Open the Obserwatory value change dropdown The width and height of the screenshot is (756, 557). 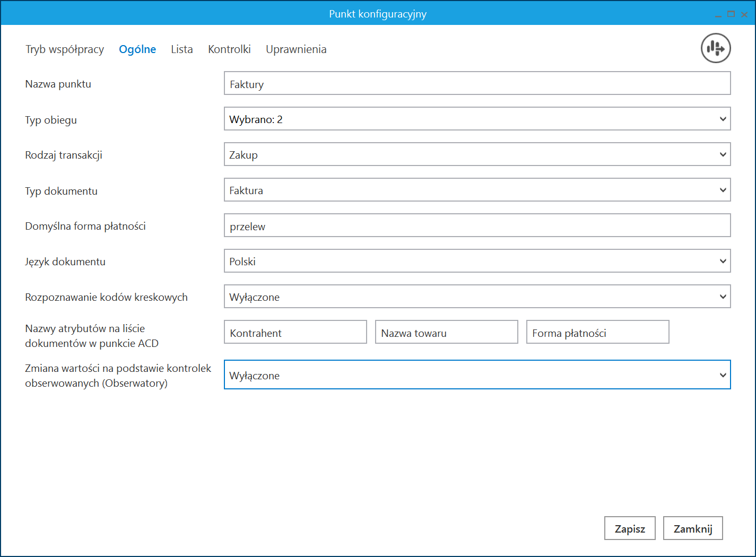(x=477, y=375)
